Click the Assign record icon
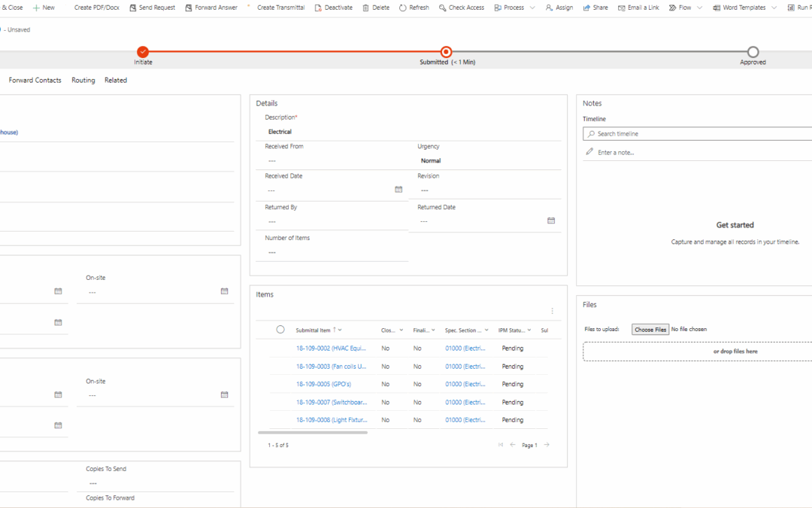Screen dimensions: 812x508 click(550, 8)
